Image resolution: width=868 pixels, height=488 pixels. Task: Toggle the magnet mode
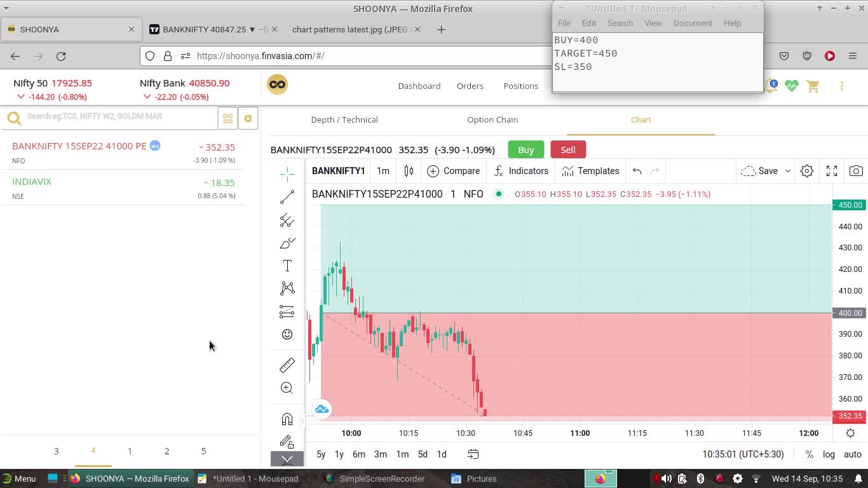[287, 419]
